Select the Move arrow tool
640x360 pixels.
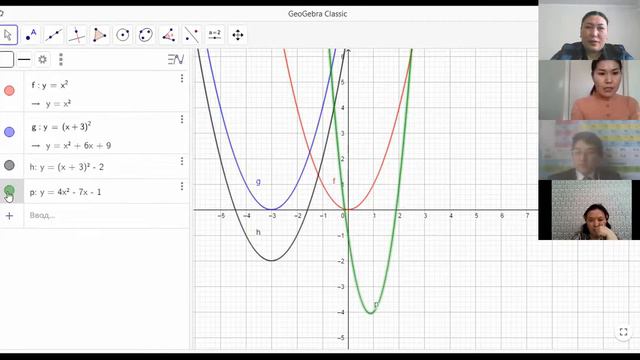(8, 35)
